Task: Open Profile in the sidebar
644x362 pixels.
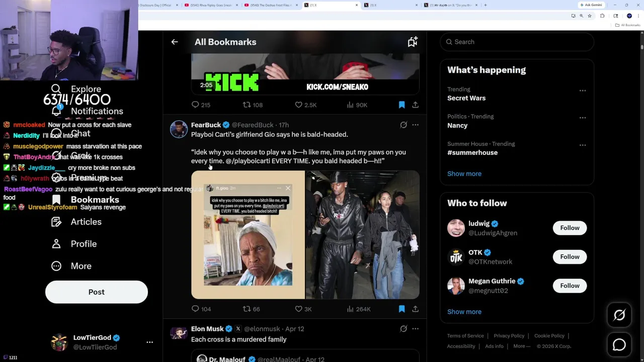Action: click(74, 244)
